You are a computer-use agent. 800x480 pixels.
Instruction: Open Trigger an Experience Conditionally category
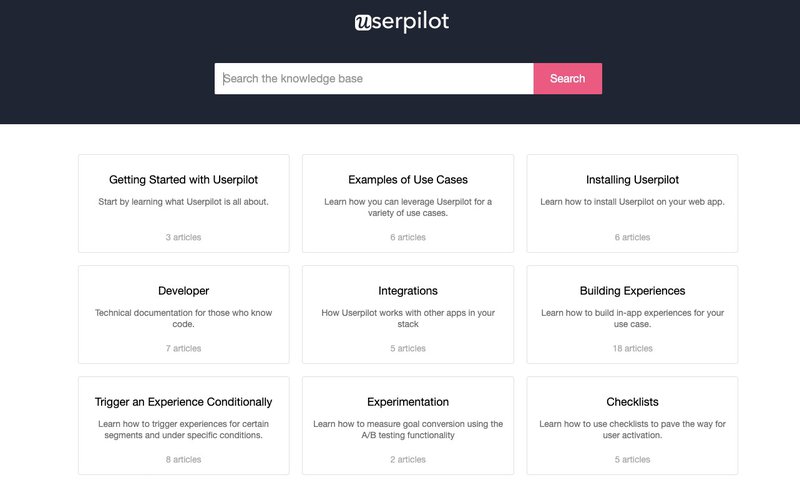[183, 402]
